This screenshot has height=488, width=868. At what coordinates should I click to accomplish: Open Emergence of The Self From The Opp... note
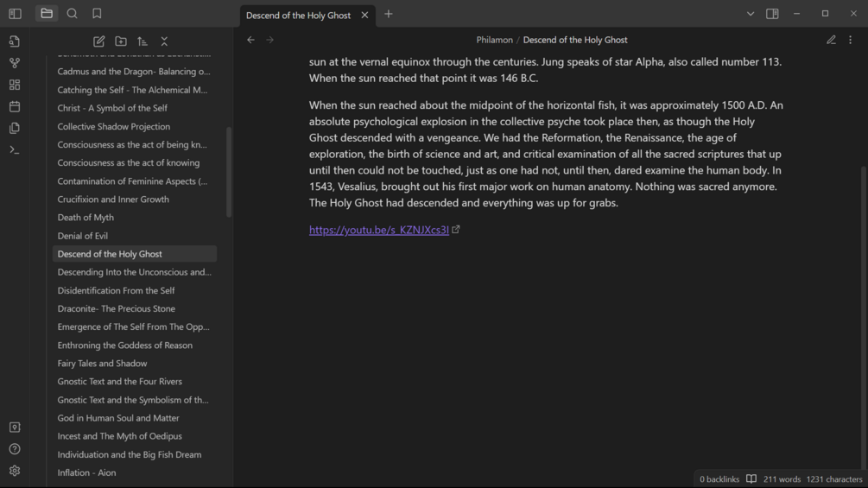pyautogui.click(x=135, y=327)
